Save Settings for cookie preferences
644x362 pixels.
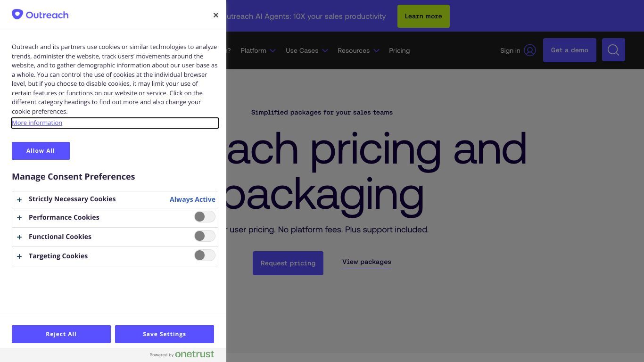pyautogui.click(x=165, y=334)
